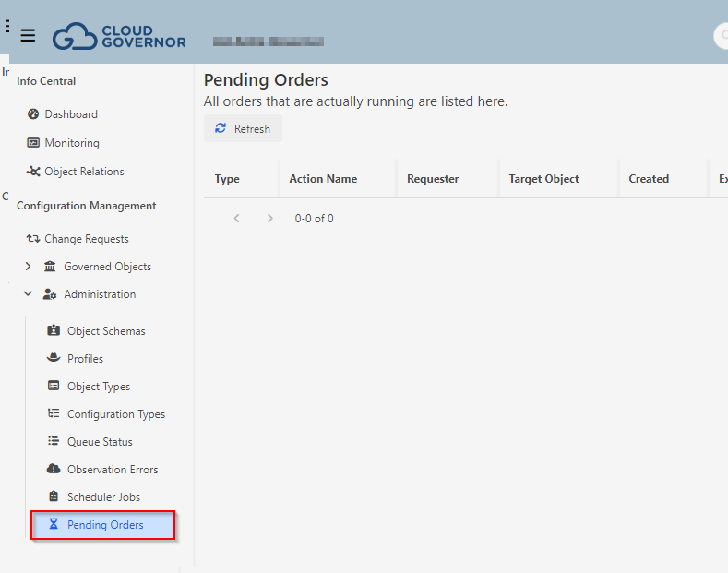Select Object Types in Administration
Image resolution: width=728 pixels, height=573 pixels.
point(99,387)
